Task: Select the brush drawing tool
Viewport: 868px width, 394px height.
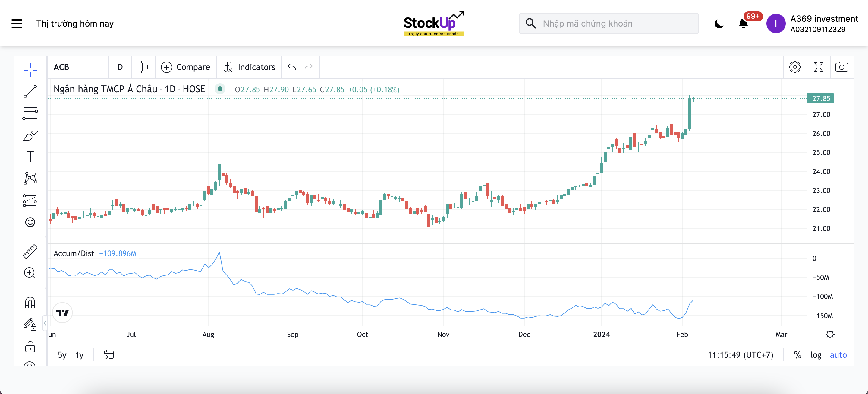Action: (x=30, y=135)
